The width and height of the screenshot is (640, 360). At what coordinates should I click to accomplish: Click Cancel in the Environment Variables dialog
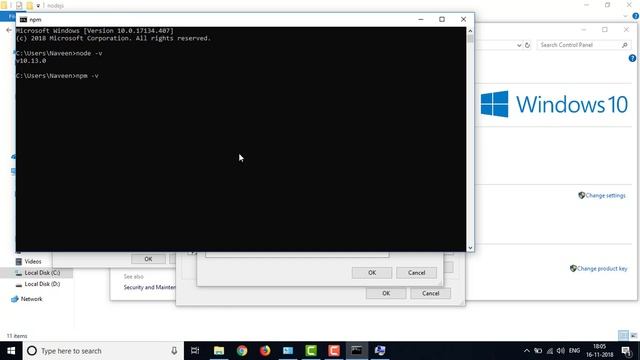point(430,293)
